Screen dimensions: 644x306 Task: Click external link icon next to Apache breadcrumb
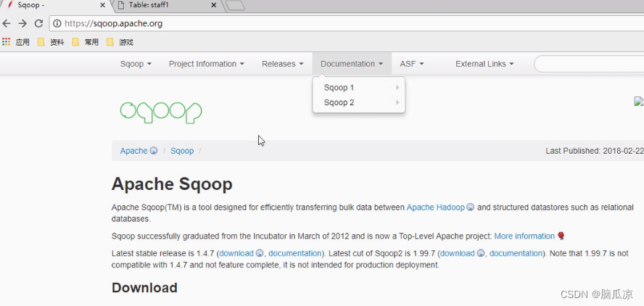[x=154, y=151]
